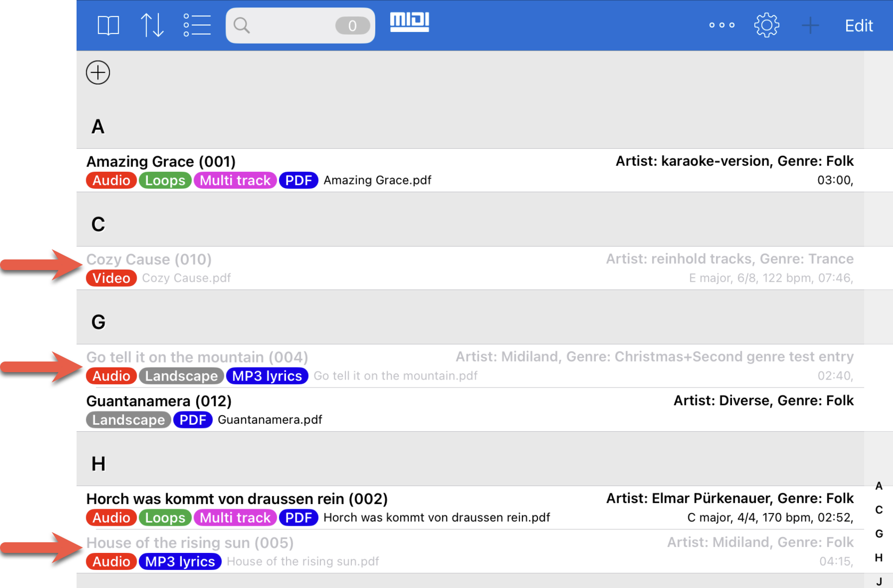Click inside the search field

(287, 26)
